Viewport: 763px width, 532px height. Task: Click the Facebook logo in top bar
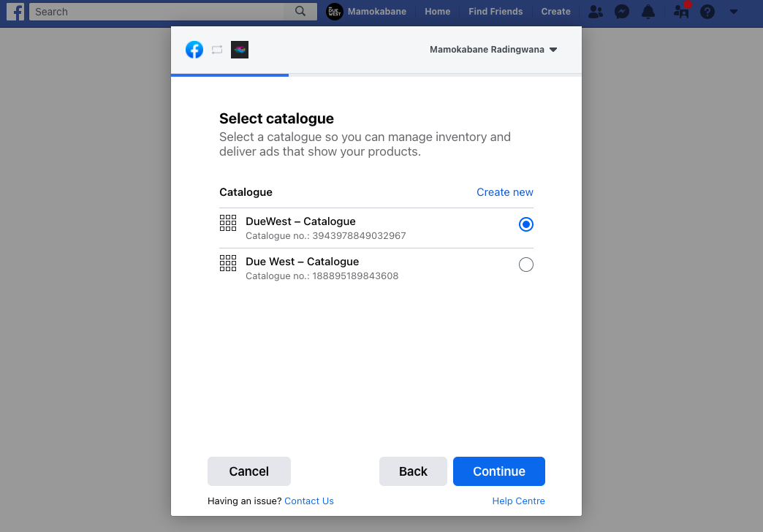(x=15, y=12)
